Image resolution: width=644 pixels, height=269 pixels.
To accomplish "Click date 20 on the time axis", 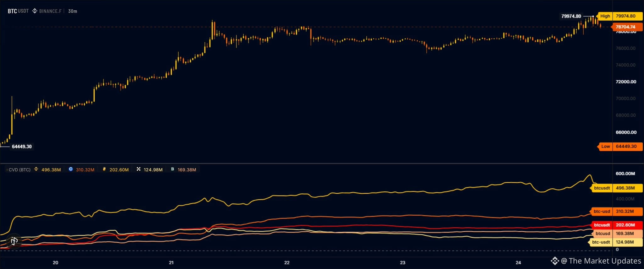I will click(56, 262).
